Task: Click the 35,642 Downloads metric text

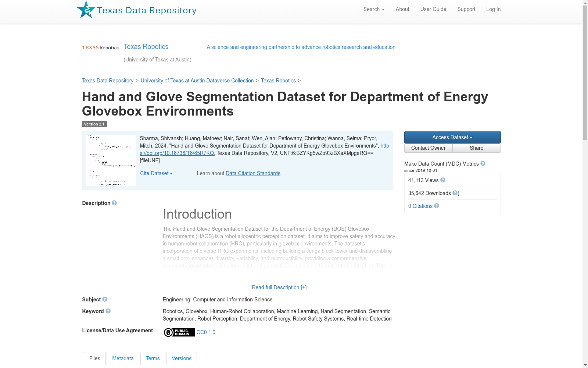Action: pyautogui.click(x=430, y=193)
